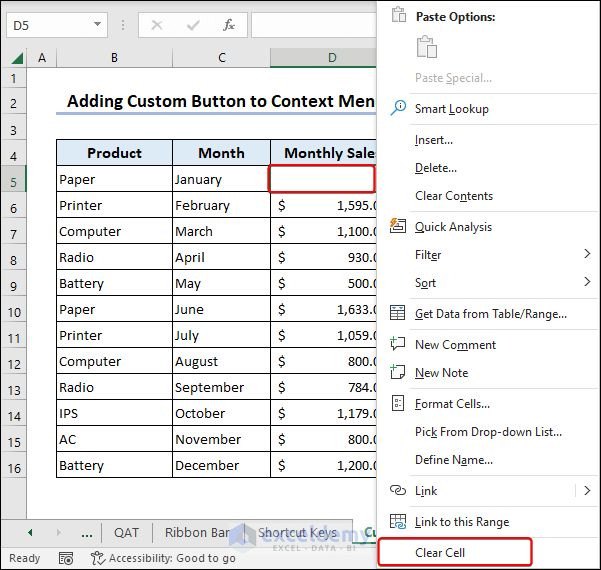Click the custom Clear Cell menu entry
Viewport: 601px width, 570px height.
pos(455,552)
